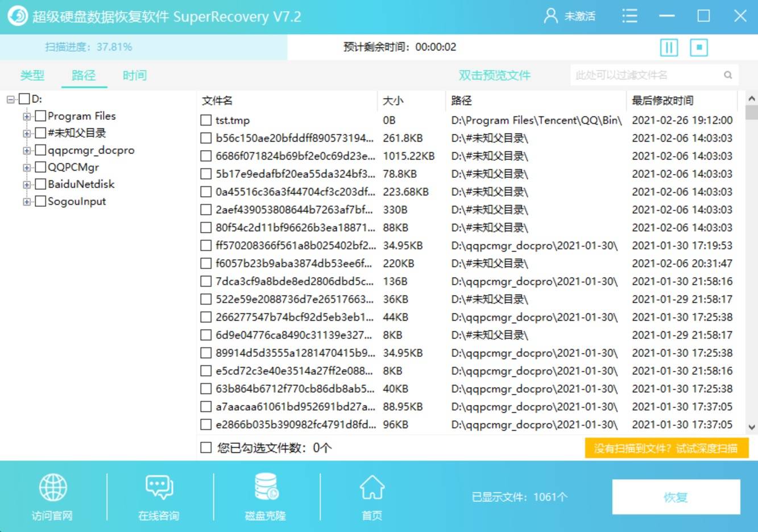Click the 未激活 account icon

[x=549, y=16]
